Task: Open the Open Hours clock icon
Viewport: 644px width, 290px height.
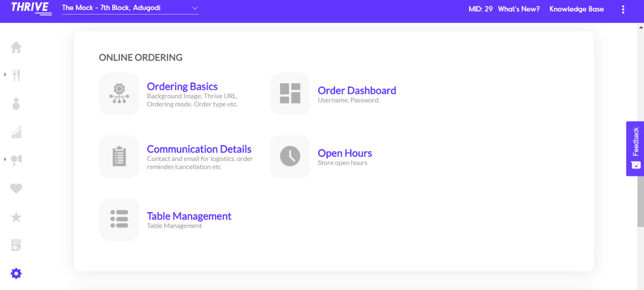Action: (290, 156)
